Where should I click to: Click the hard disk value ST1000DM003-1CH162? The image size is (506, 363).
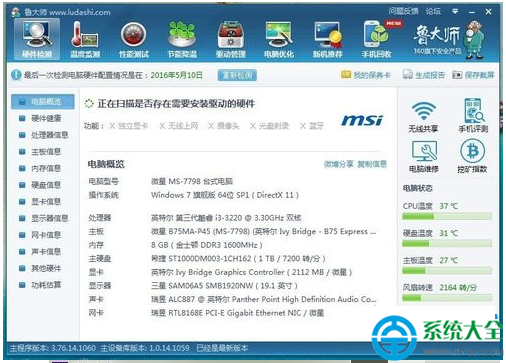(x=238, y=258)
